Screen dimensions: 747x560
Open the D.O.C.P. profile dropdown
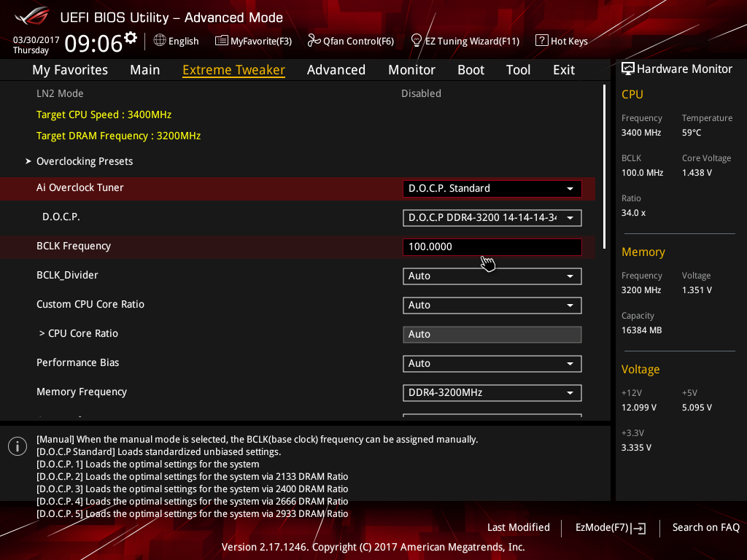492,217
